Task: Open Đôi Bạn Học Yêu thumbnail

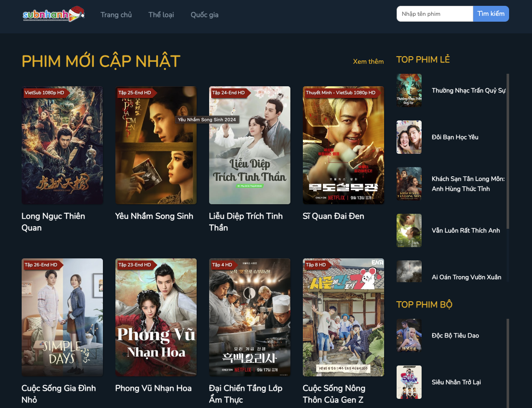Action: click(409, 137)
